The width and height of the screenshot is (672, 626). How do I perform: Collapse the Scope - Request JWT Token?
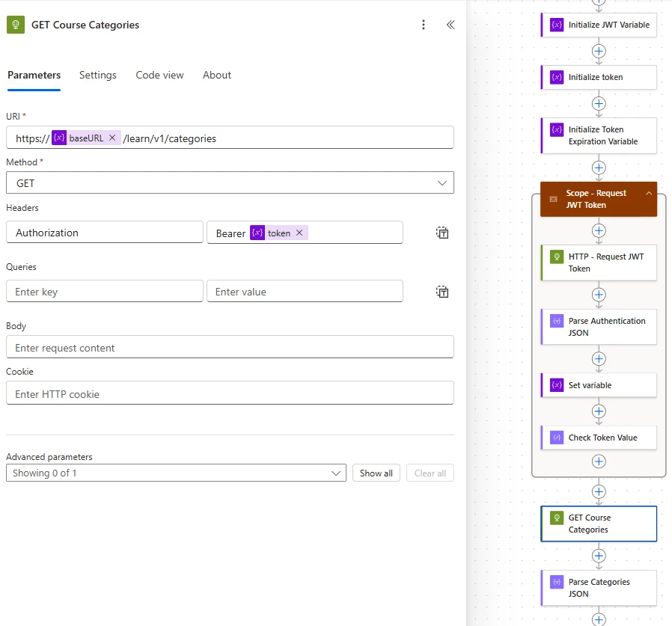tap(649, 194)
